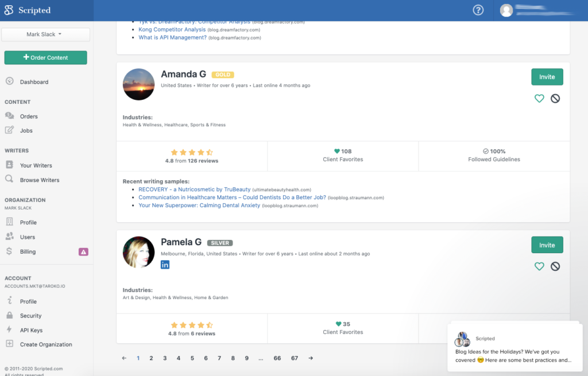Go to Jobs in the sidebar
This screenshot has width=588, height=376.
pyautogui.click(x=26, y=130)
